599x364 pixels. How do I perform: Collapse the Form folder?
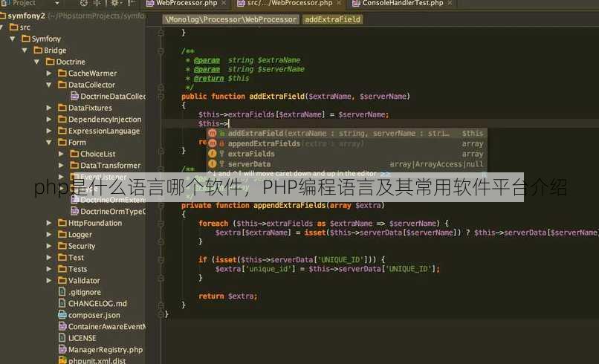49,143
